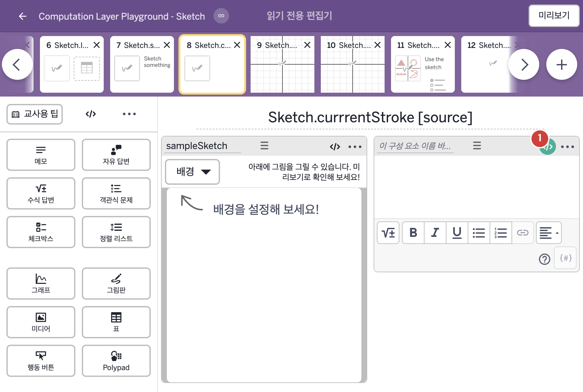Add a 표 table component
Viewport: 583px width, 392px height.
116,322
